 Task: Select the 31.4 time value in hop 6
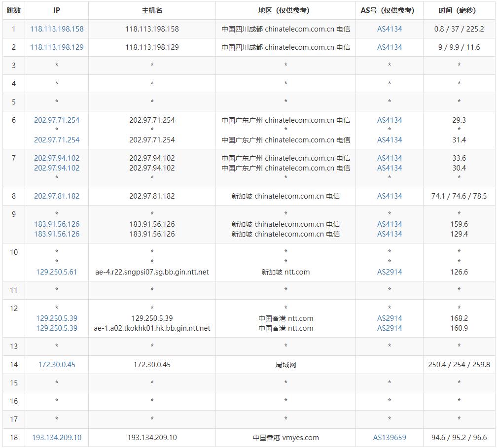click(x=459, y=140)
